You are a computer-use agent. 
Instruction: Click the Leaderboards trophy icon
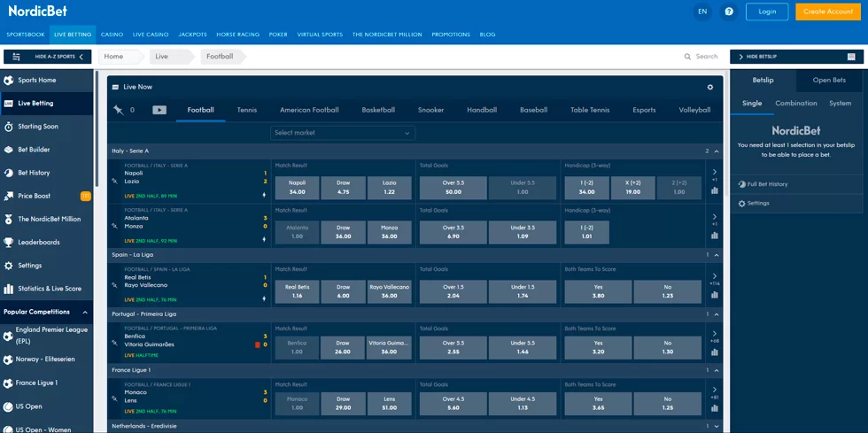[8, 242]
